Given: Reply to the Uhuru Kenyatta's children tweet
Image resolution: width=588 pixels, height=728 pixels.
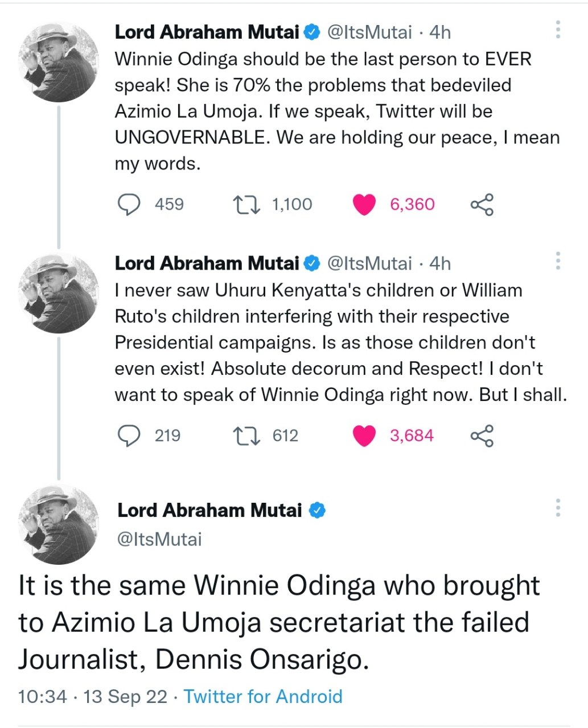Looking at the screenshot, I should coord(129,436).
